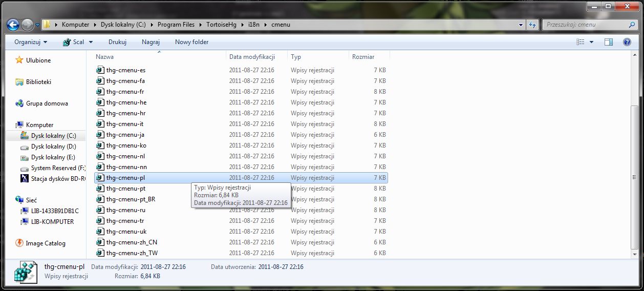Viewport: 644px width, 291px height.
Task: Click the Sieć network icon
Action: click(19, 200)
